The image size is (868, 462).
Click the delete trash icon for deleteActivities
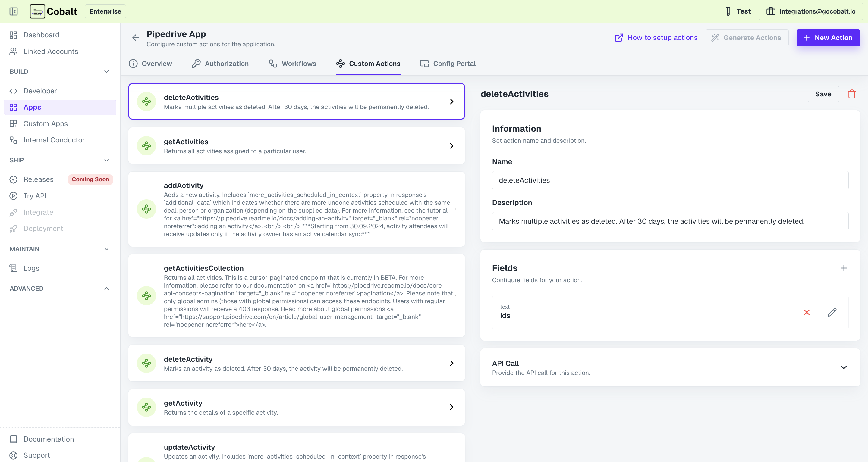[851, 94]
